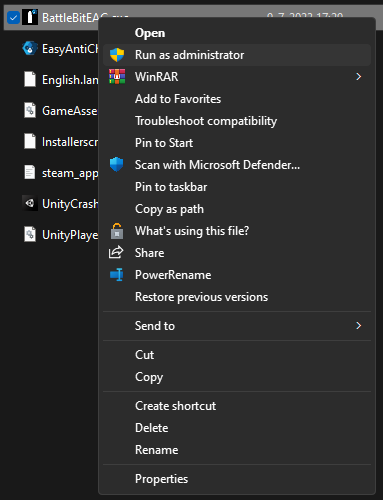The image size is (383, 500).
Task: Select the steam_app file name
Action: tap(70, 173)
